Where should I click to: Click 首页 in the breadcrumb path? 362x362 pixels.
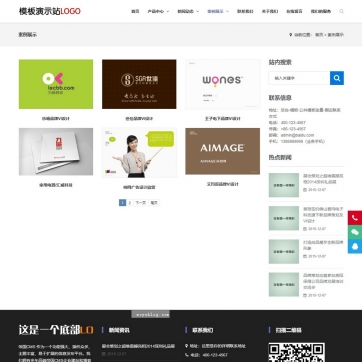coord(319,35)
